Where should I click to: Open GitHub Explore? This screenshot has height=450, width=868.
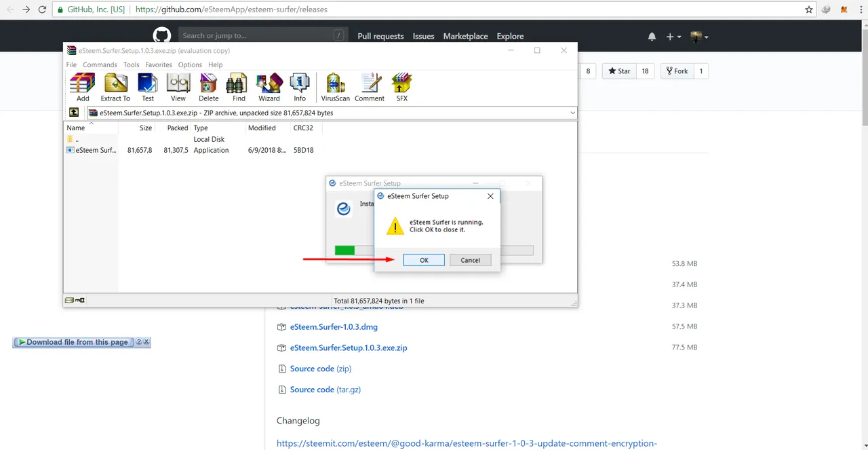point(510,37)
